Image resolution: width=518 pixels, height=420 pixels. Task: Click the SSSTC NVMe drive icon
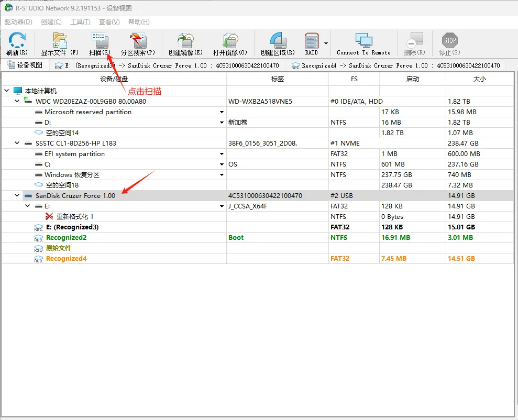point(28,143)
